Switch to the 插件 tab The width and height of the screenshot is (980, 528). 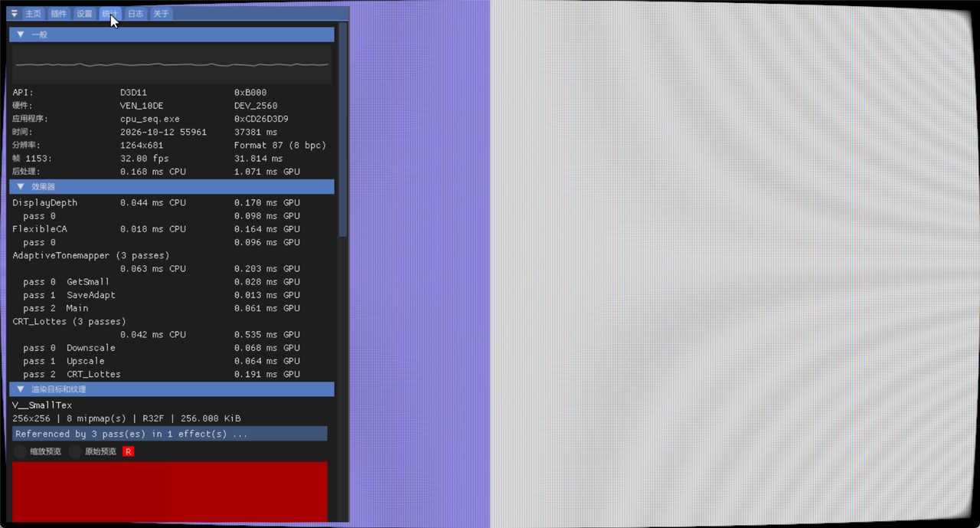tap(58, 14)
